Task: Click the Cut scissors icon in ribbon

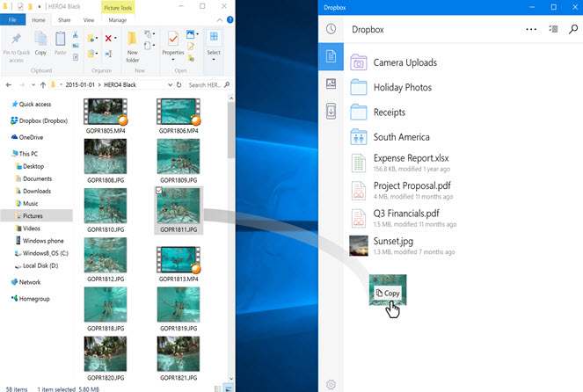Action: tap(76, 35)
